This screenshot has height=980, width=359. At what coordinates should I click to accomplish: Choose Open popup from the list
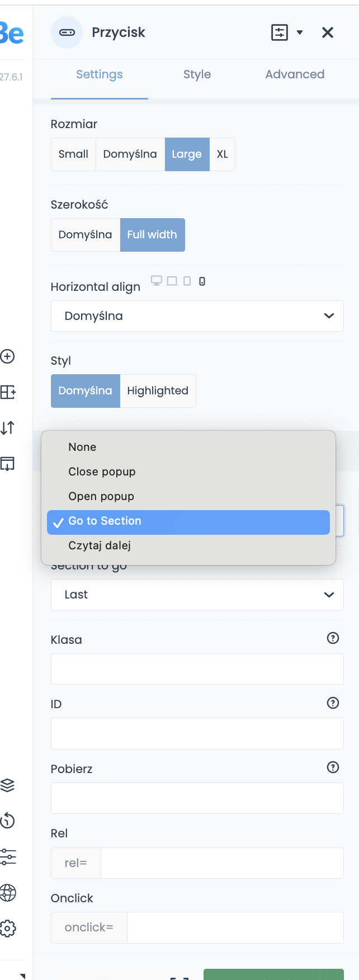coord(101,496)
